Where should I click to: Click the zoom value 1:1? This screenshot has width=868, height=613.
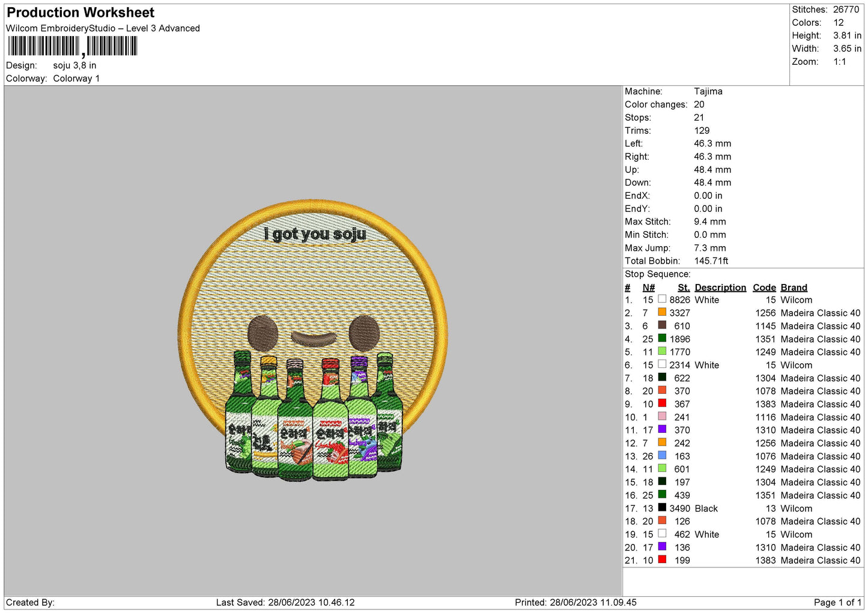(x=839, y=62)
